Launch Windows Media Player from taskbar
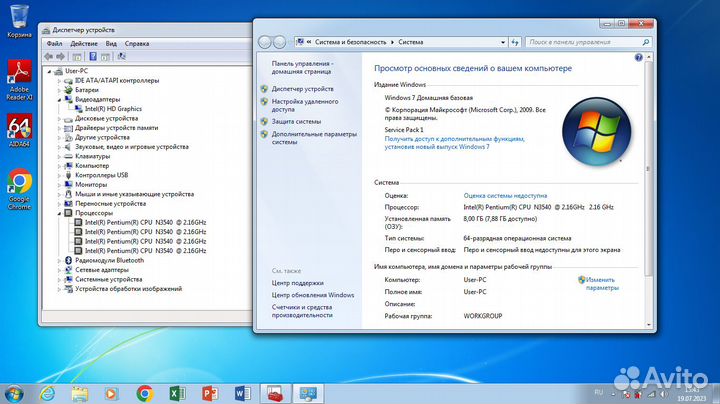The width and height of the screenshot is (720, 404). 112,393
